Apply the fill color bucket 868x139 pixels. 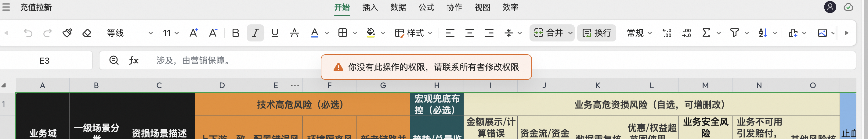(371, 33)
